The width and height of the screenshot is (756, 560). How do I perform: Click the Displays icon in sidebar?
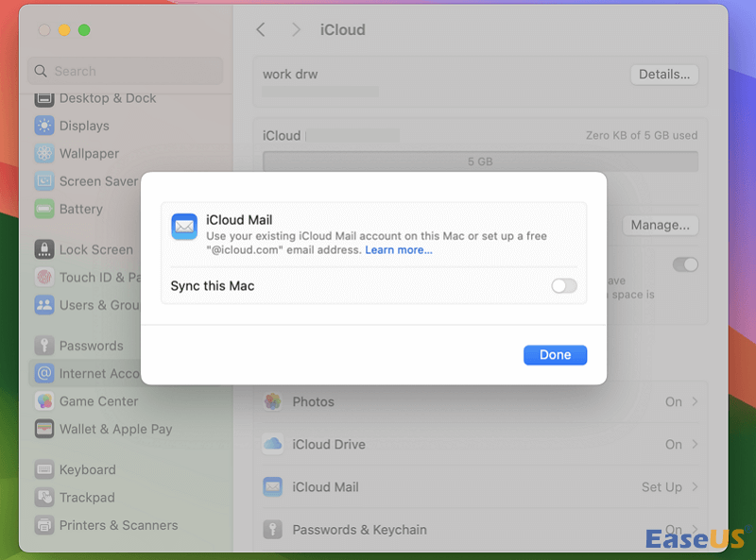(x=44, y=126)
